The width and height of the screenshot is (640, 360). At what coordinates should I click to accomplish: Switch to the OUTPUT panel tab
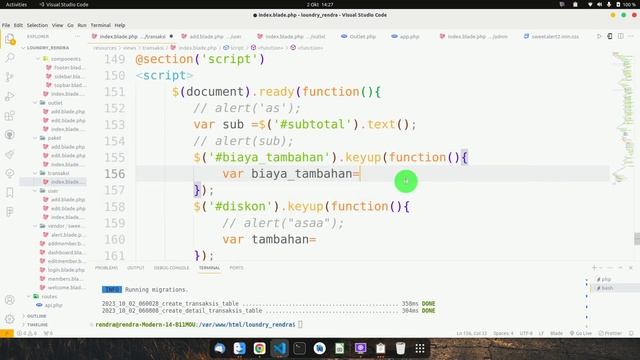pos(136,268)
